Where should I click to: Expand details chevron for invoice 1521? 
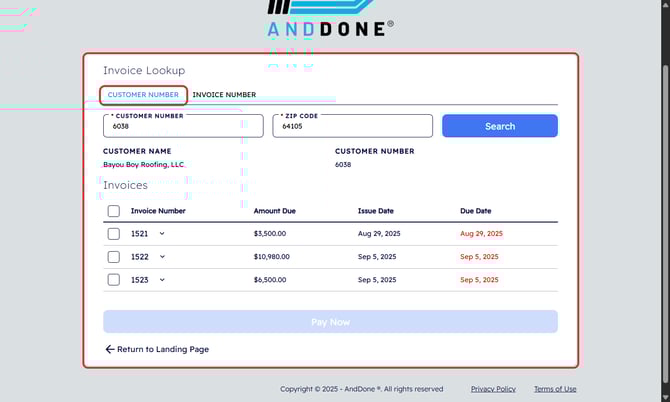coord(162,233)
